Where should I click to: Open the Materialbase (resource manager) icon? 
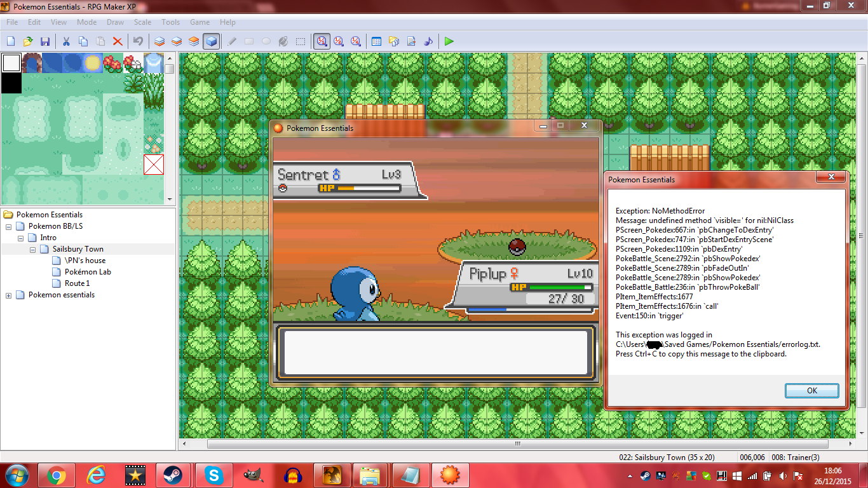tap(393, 41)
